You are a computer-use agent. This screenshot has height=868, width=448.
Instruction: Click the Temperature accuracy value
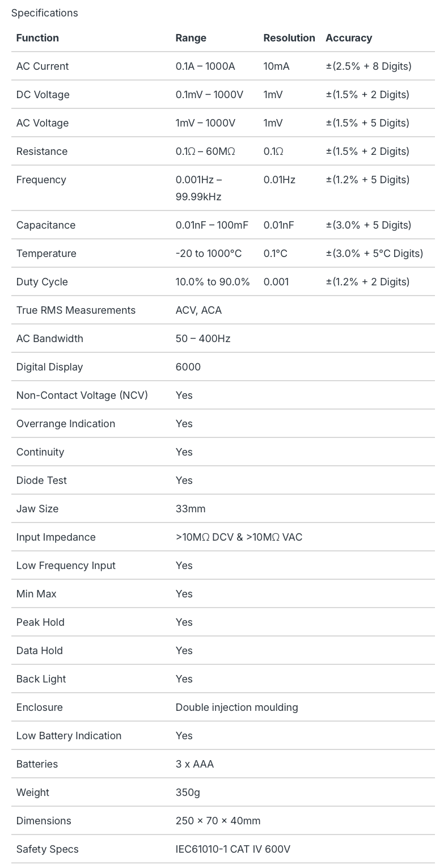(374, 254)
